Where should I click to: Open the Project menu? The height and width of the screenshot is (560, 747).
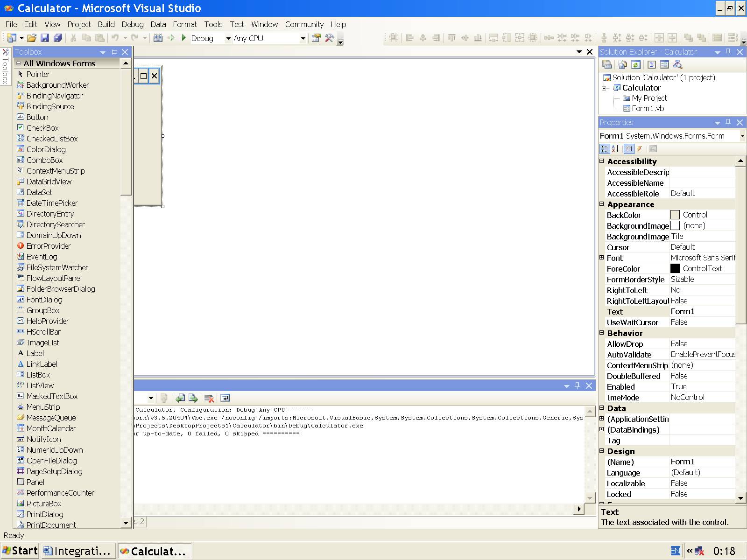click(x=79, y=24)
